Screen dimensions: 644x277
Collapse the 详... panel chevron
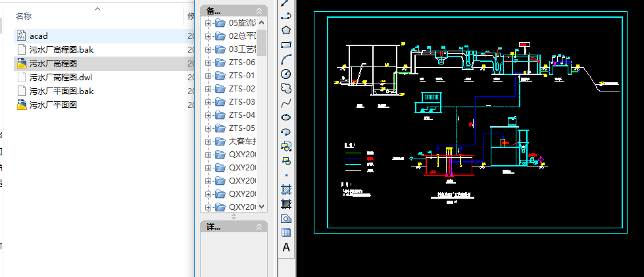pos(259,227)
